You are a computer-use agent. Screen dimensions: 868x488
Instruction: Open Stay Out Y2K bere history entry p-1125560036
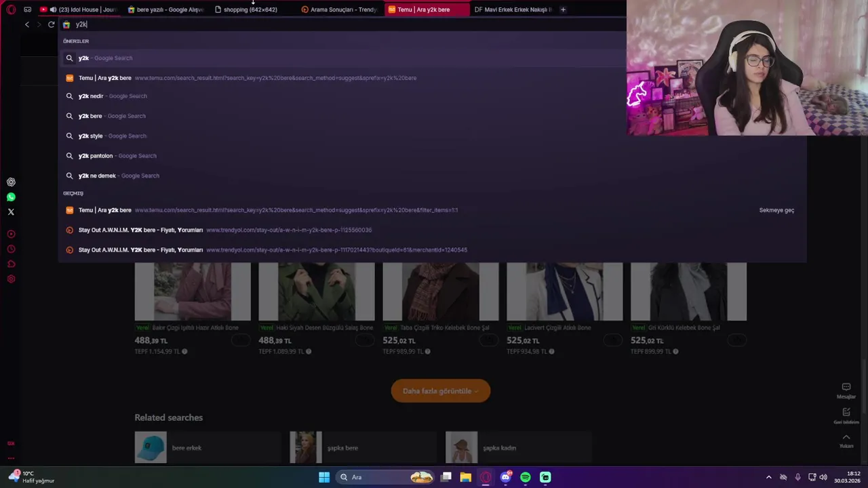click(432, 230)
